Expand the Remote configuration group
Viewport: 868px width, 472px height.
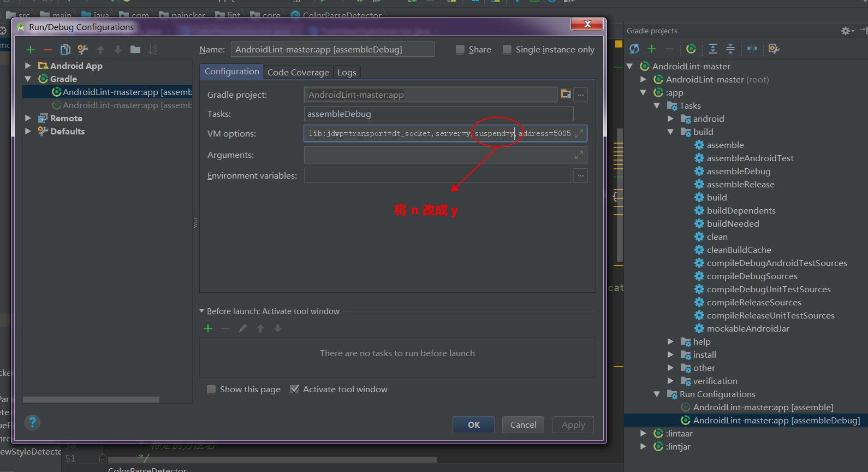point(28,118)
